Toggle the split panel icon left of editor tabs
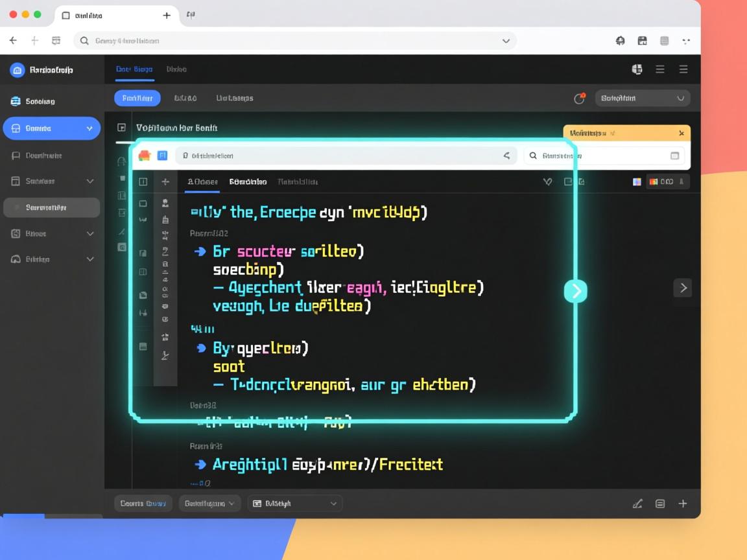The width and height of the screenshot is (747, 560). tap(143, 182)
